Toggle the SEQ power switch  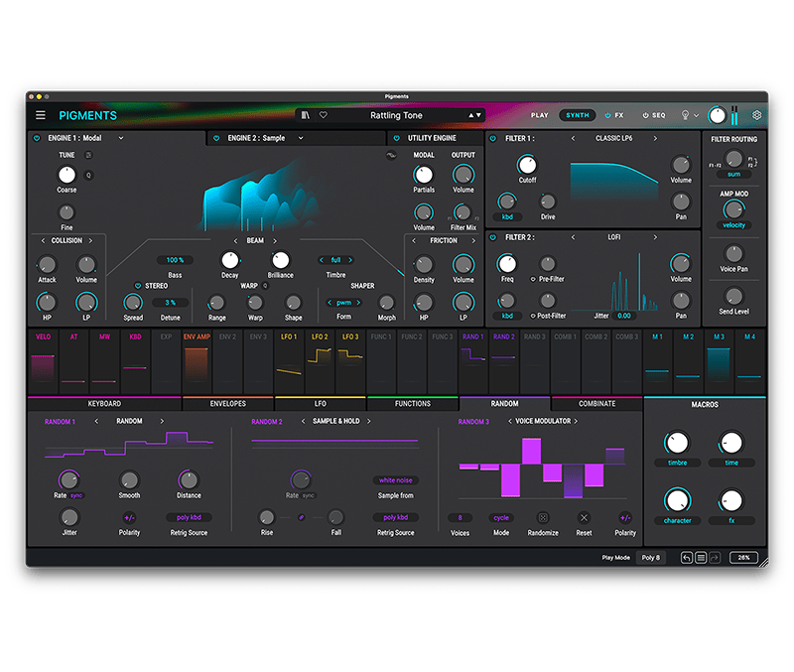646,115
